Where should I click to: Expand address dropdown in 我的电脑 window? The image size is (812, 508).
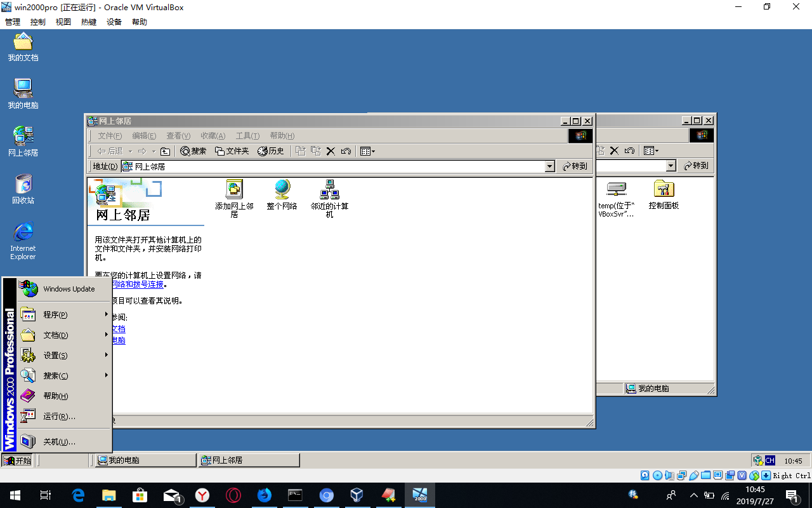671,166
